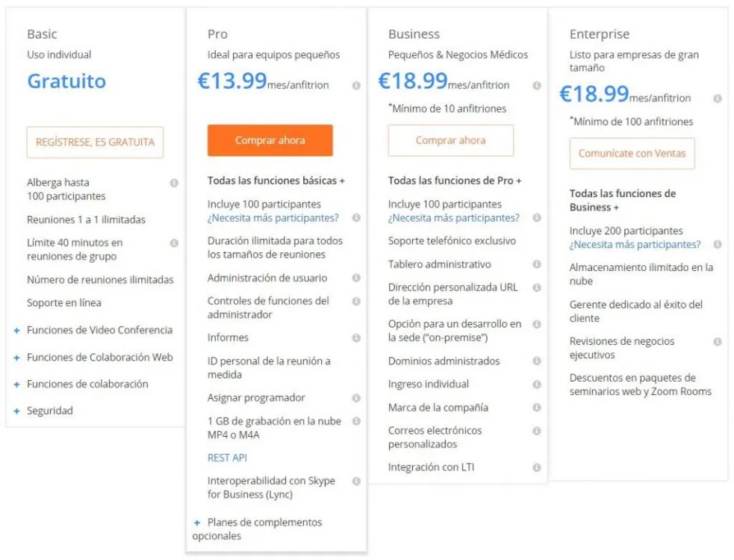Click info icon beside Revisiones de negocios ejecutivos
Screen dimensions: 734x560
tap(717, 342)
